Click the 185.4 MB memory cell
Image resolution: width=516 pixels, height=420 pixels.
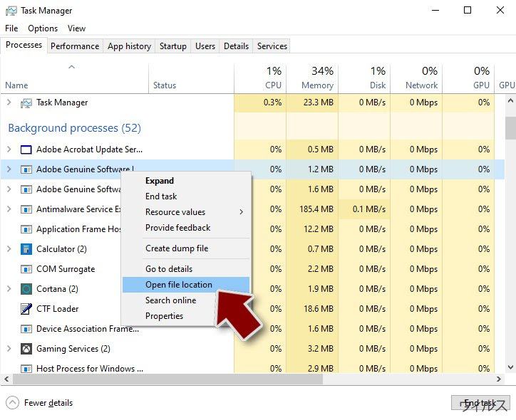pyautogui.click(x=312, y=209)
